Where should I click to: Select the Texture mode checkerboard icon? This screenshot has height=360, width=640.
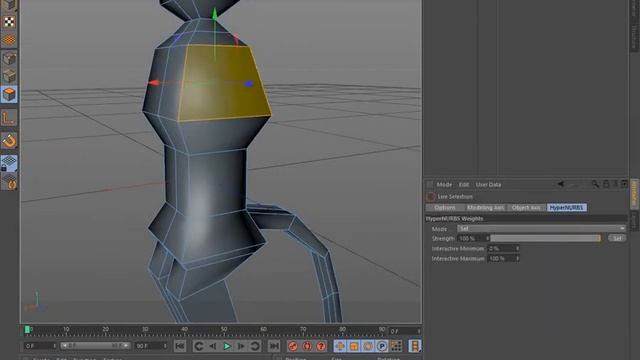9,22
